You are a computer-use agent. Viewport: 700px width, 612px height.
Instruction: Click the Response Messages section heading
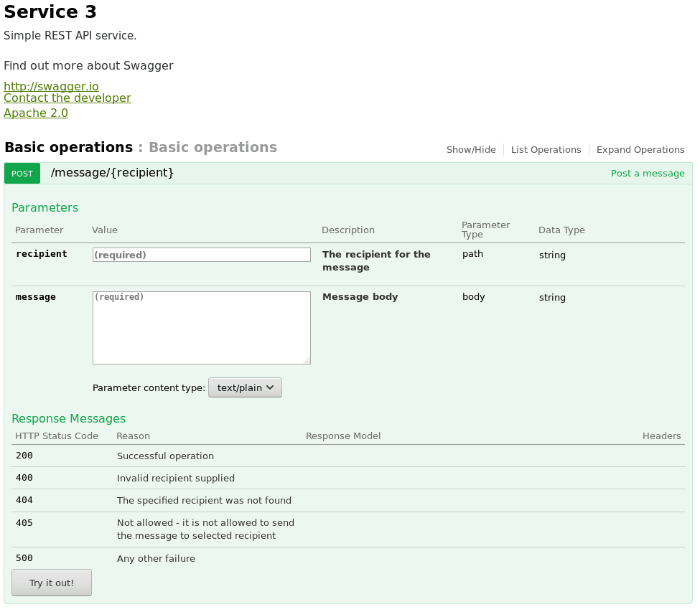(x=69, y=419)
